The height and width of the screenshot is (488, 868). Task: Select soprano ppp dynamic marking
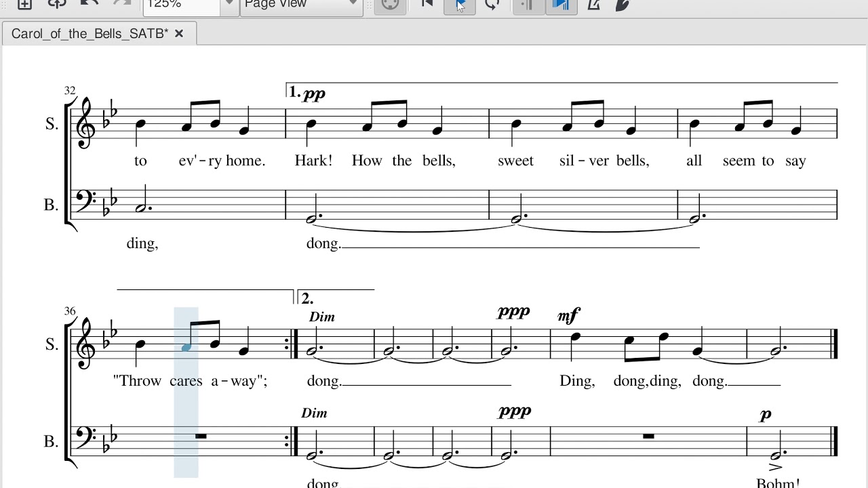pos(513,312)
